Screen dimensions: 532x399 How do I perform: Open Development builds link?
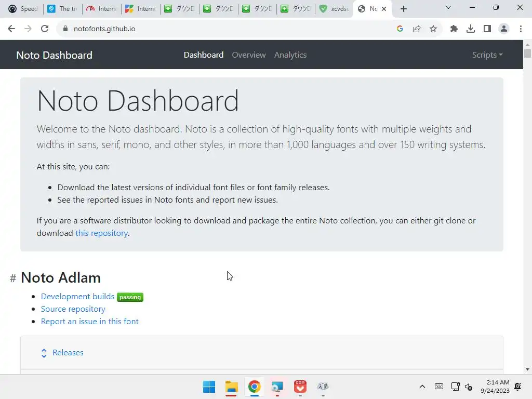(x=78, y=297)
